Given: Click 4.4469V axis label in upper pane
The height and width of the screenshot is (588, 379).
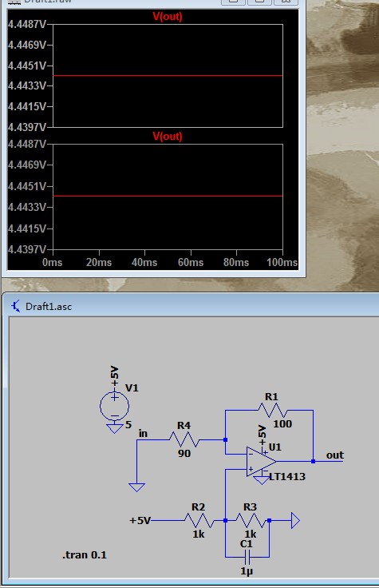Looking at the screenshot, I should point(27,45).
